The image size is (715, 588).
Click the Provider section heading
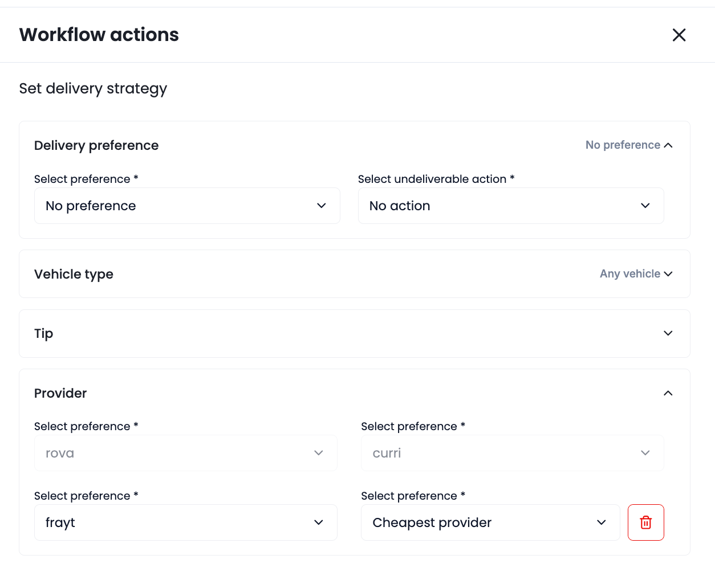pyautogui.click(x=60, y=393)
